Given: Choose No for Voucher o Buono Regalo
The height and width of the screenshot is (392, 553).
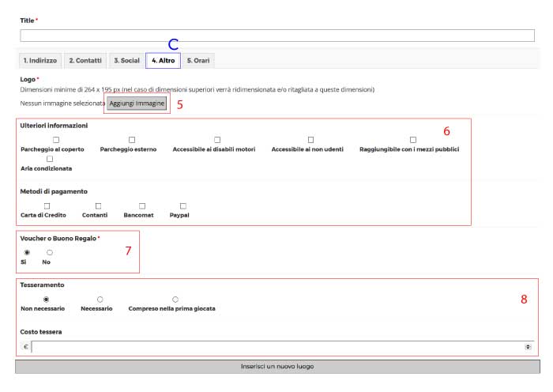Looking at the screenshot, I should click(x=50, y=253).
